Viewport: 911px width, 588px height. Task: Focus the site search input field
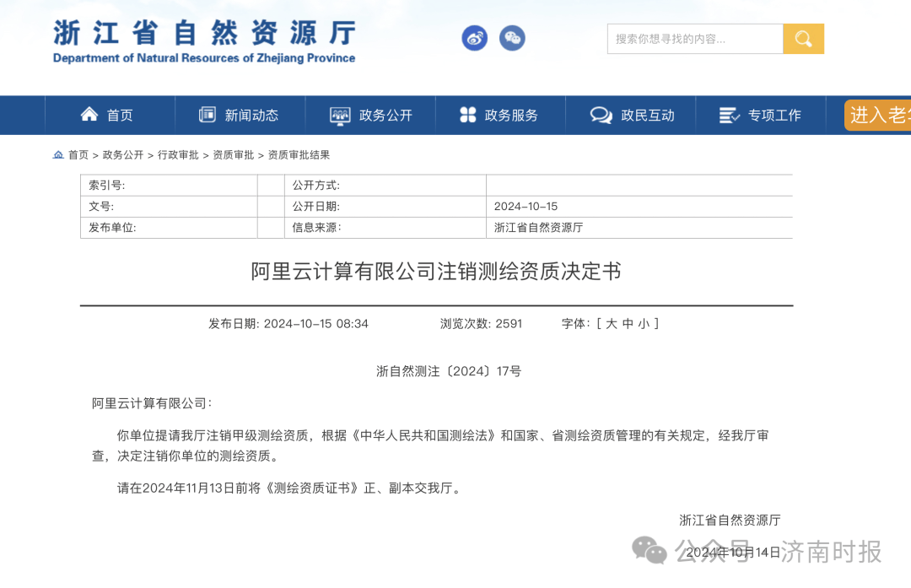pyautogui.click(x=694, y=39)
